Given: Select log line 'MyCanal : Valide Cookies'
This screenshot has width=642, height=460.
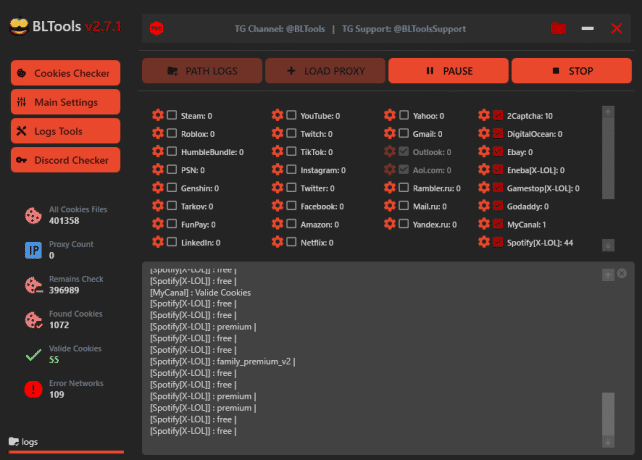Looking at the screenshot, I should (x=201, y=292).
